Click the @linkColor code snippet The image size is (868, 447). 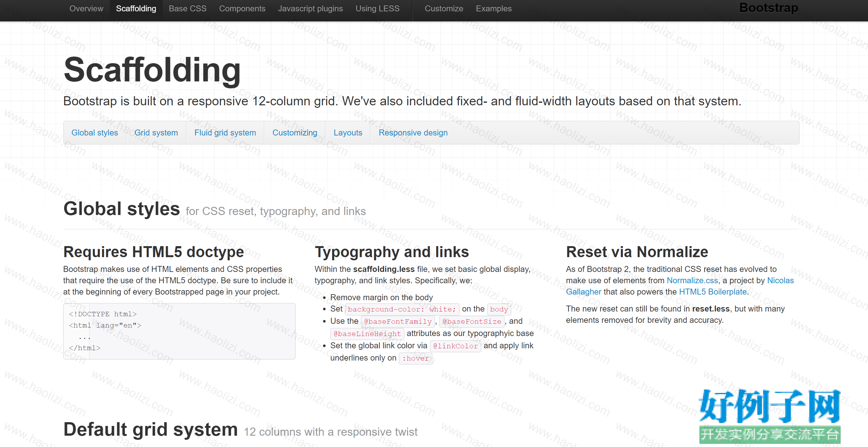click(x=455, y=346)
